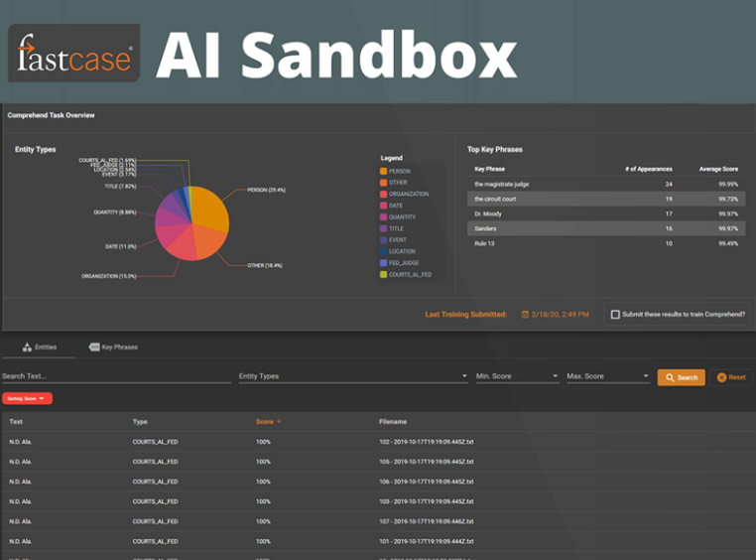Open the Max. Score dropdown
Screen dimensions: 756x560
607,376
